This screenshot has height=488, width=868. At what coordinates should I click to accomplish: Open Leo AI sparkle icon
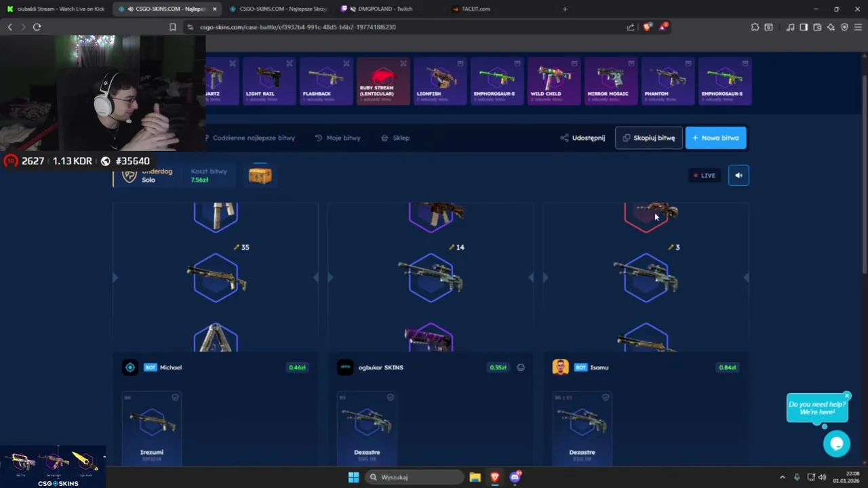coord(831,27)
